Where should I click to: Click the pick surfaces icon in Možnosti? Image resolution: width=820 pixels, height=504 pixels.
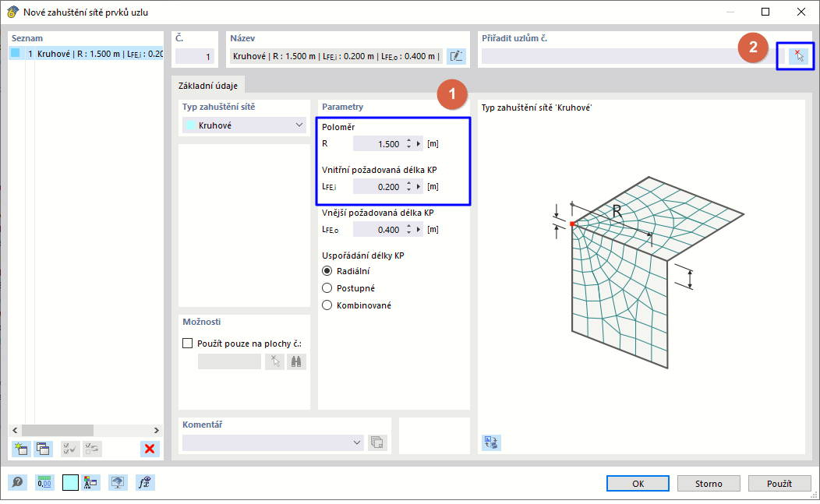click(274, 361)
